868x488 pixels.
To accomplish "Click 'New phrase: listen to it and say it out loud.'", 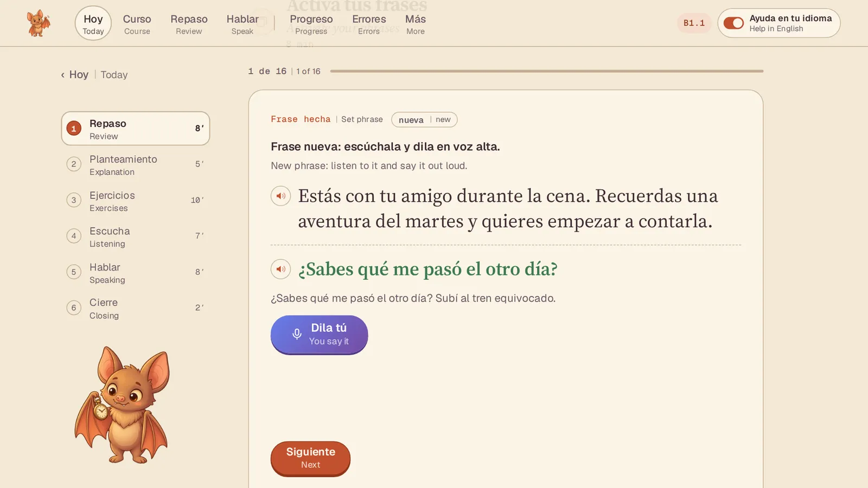I will point(369,166).
